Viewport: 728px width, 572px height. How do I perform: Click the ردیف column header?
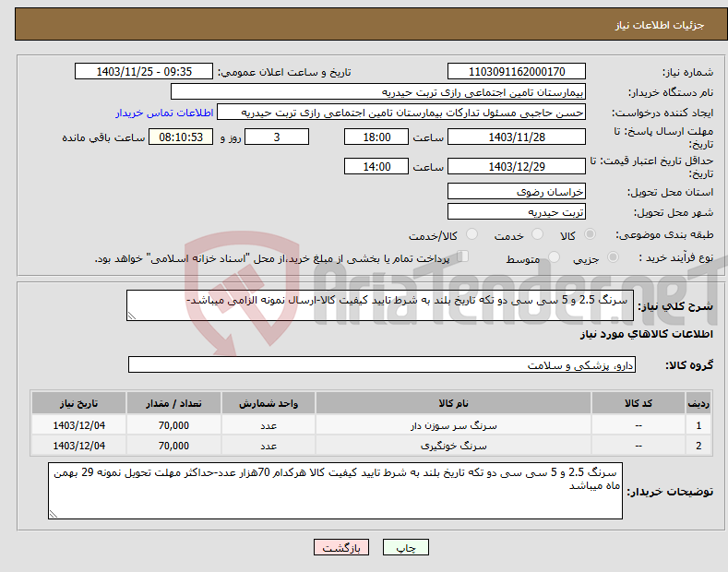click(698, 403)
